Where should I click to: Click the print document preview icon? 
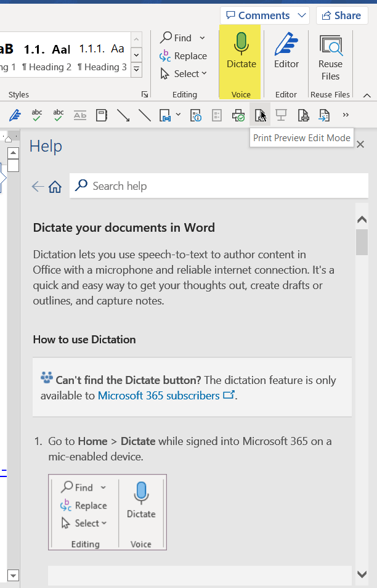[x=303, y=115]
